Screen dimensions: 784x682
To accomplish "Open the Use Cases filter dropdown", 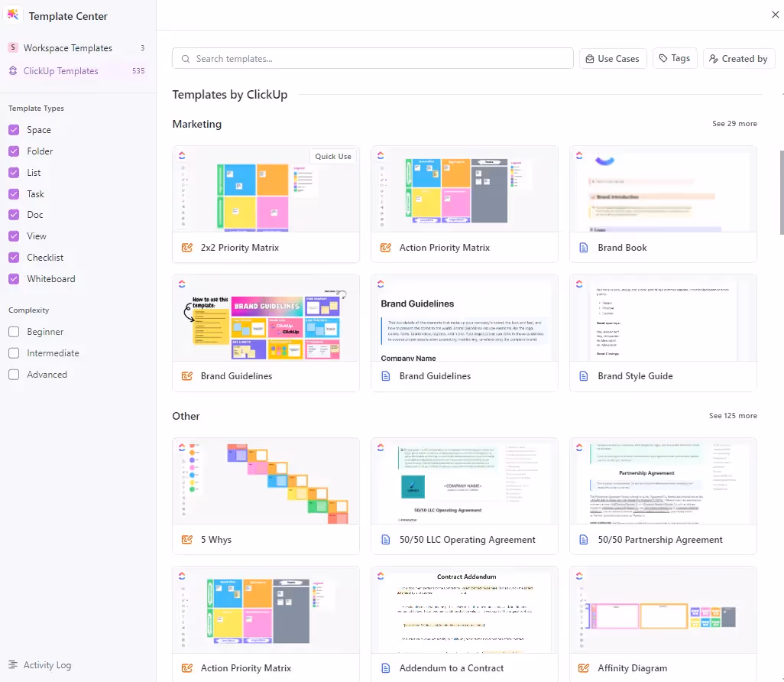I will click(613, 59).
